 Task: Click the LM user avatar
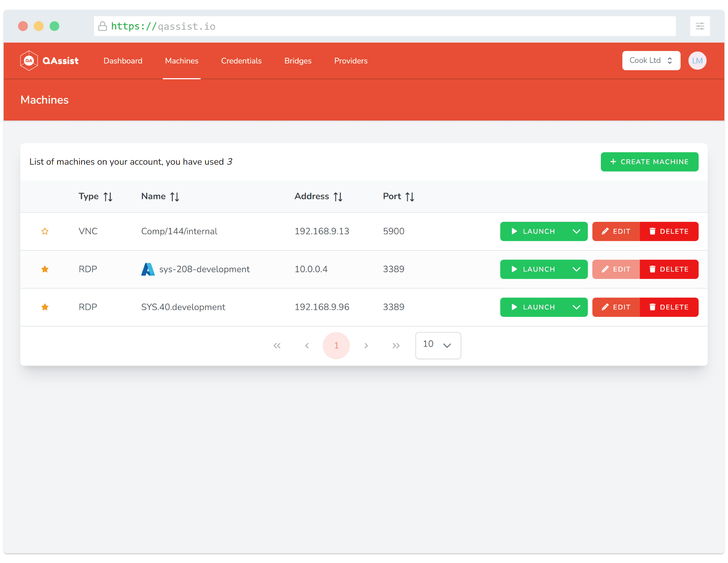coord(697,61)
